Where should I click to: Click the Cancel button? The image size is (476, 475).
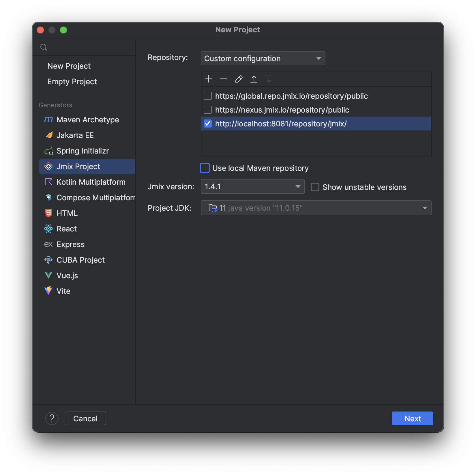[x=85, y=418]
